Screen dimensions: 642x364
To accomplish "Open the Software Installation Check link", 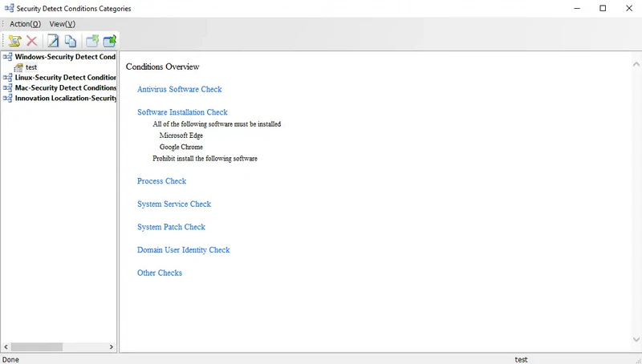I will [182, 112].
